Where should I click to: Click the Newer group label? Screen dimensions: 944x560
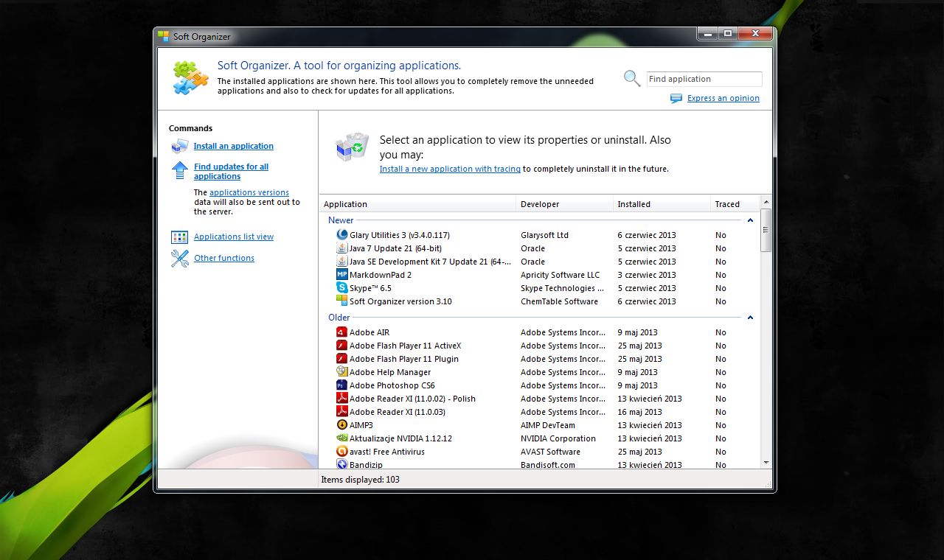pyautogui.click(x=341, y=220)
